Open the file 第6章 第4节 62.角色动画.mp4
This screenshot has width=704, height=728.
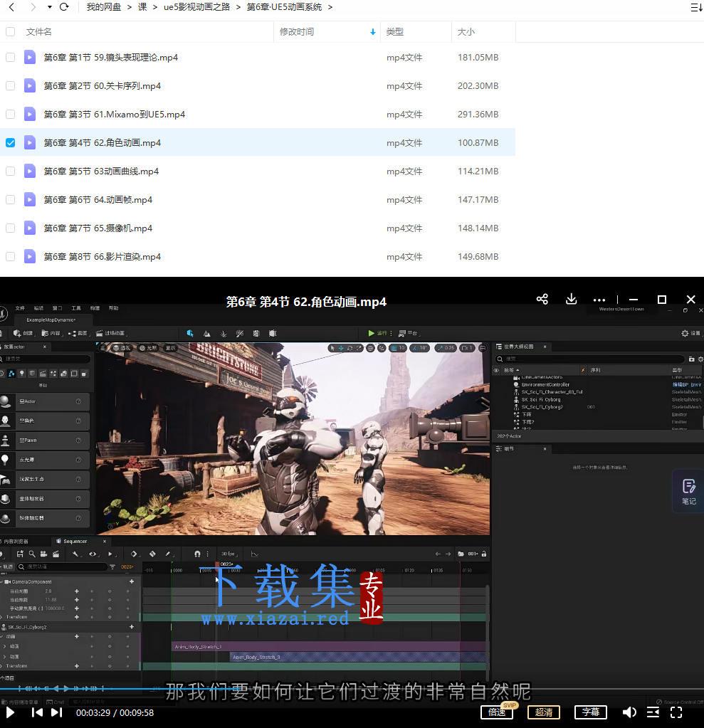[x=103, y=142]
